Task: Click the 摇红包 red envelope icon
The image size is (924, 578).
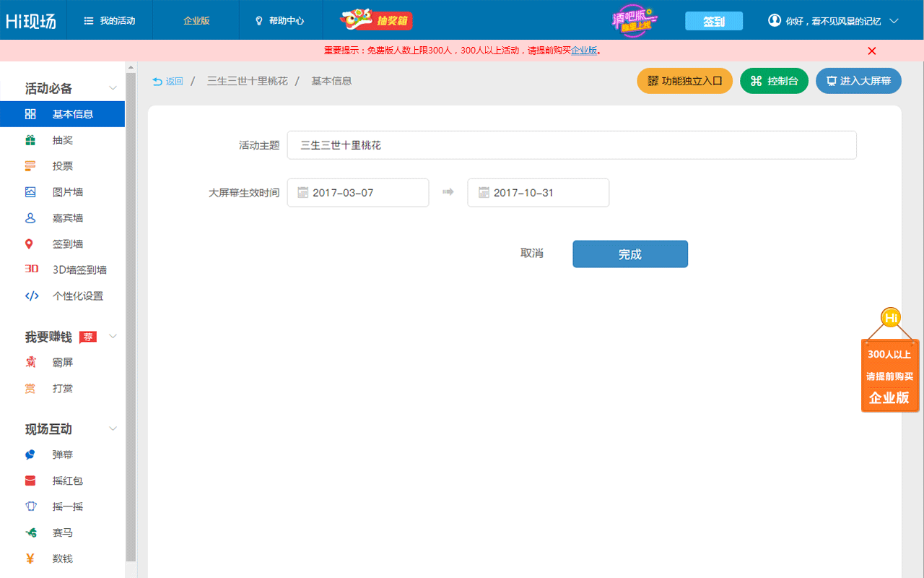Action: [x=30, y=481]
